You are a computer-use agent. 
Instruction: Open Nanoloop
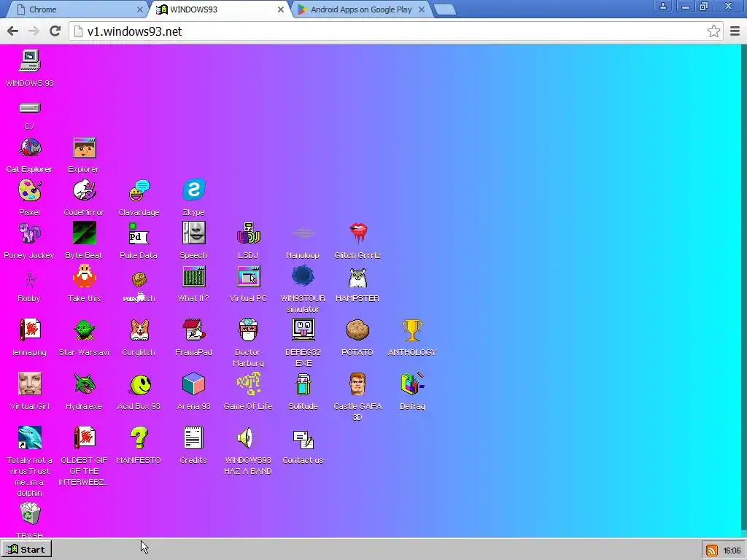pyautogui.click(x=303, y=233)
